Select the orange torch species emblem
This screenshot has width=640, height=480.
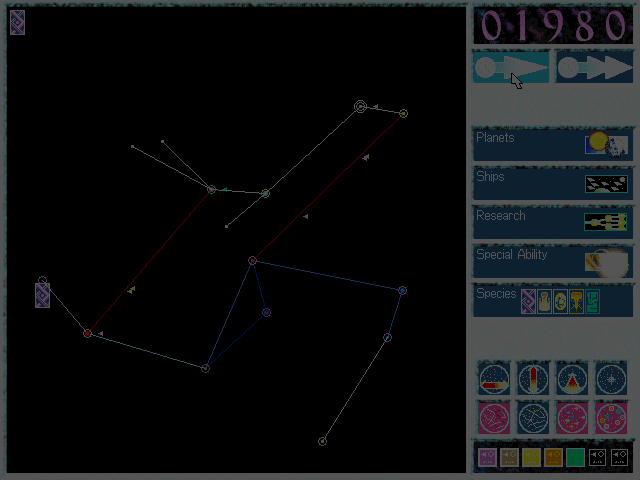pyautogui.click(x=576, y=302)
